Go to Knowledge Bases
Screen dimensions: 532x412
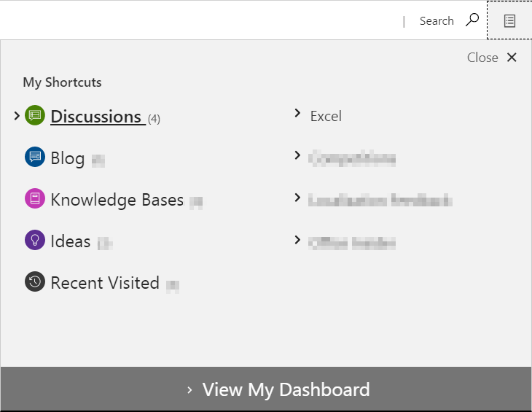coord(117,200)
